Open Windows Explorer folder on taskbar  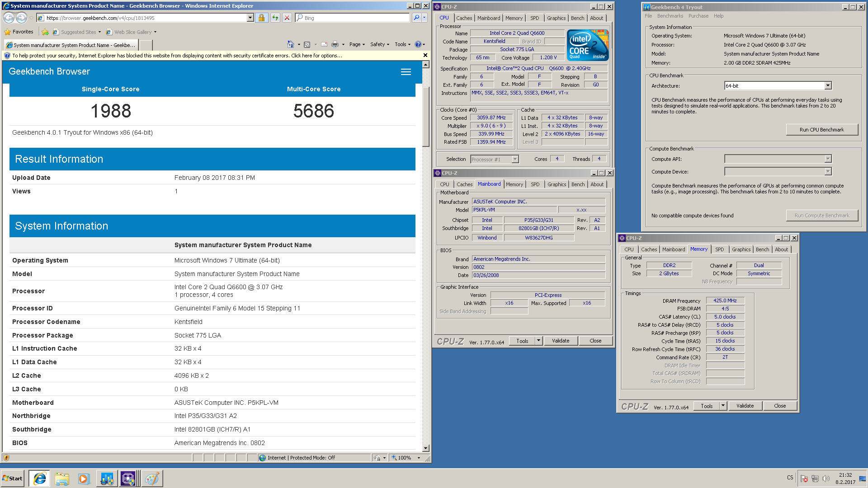(x=62, y=479)
